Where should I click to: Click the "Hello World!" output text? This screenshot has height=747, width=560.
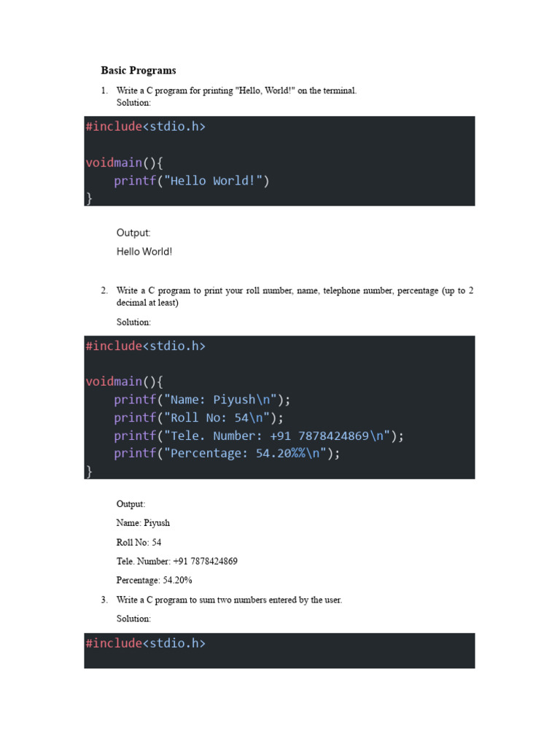[x=144, y=252]
